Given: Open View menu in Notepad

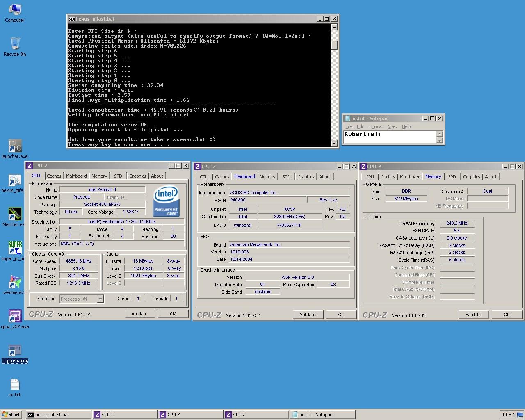Looking at the screenshot, I should tap(393, 126).
